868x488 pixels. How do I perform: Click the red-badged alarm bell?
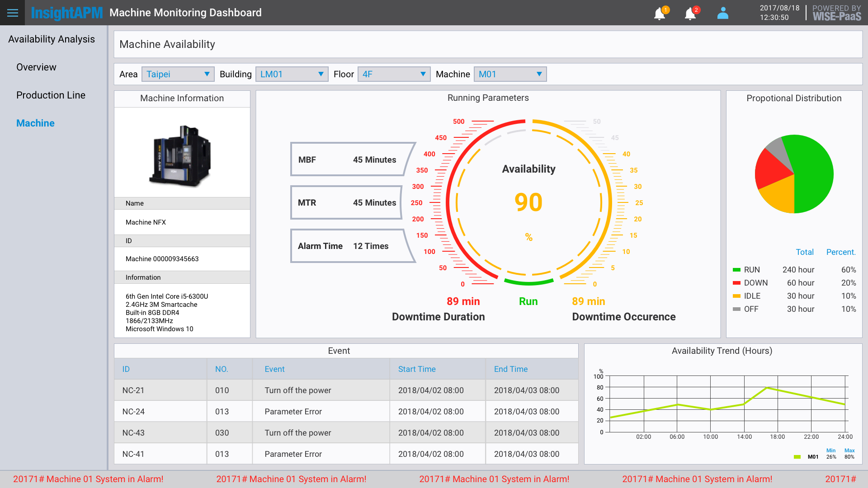(692, 13)
